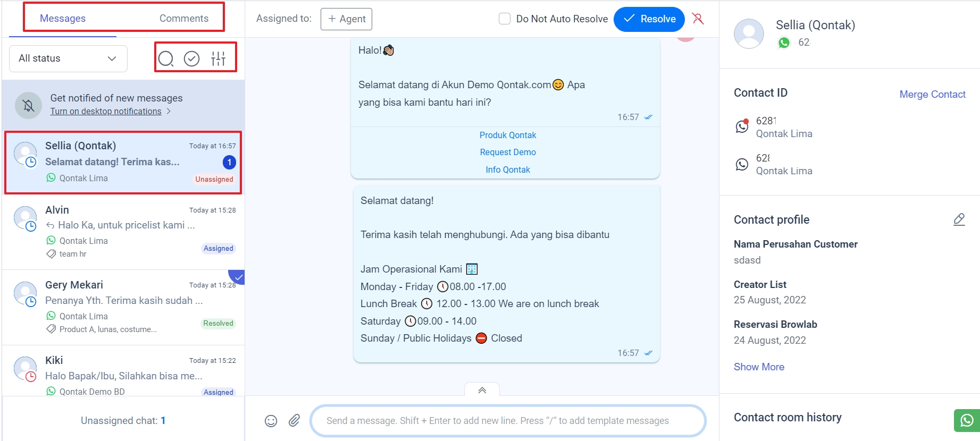
Task: Expand the panel with double chevron up
Action: 482,390
